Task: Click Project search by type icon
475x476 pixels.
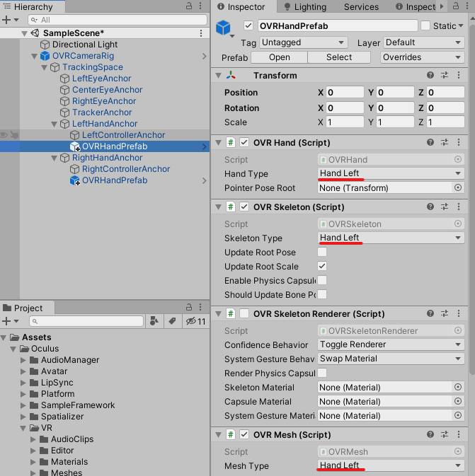Action: 154,321
